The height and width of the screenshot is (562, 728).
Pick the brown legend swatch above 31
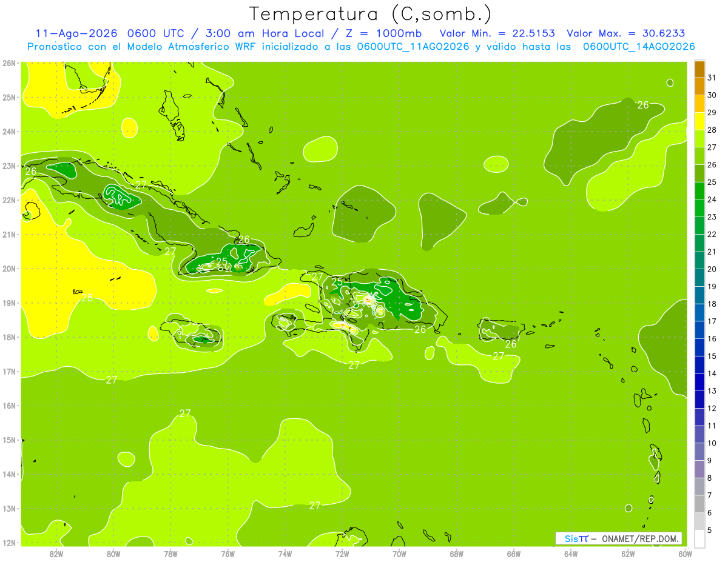pos(699,69)
